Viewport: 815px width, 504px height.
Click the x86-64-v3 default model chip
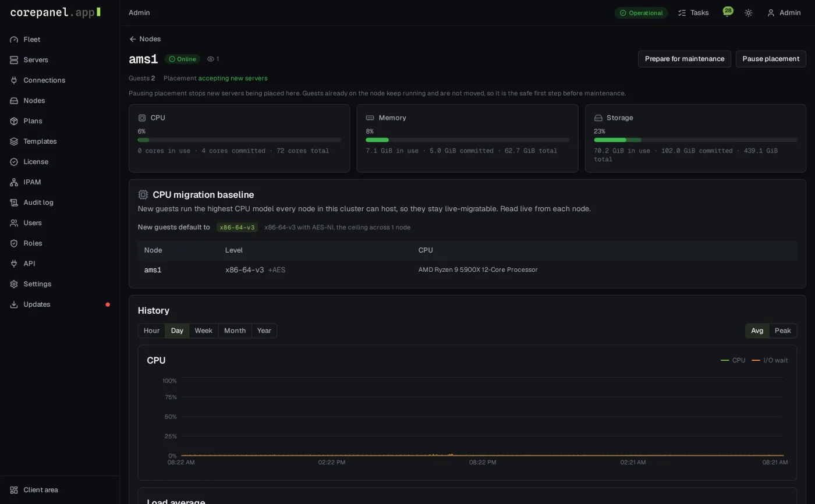237,228
